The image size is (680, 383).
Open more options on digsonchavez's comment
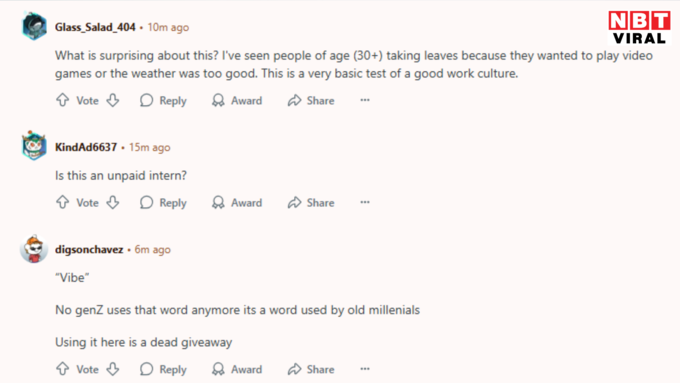pyautogui.click(x=365, y=369)
